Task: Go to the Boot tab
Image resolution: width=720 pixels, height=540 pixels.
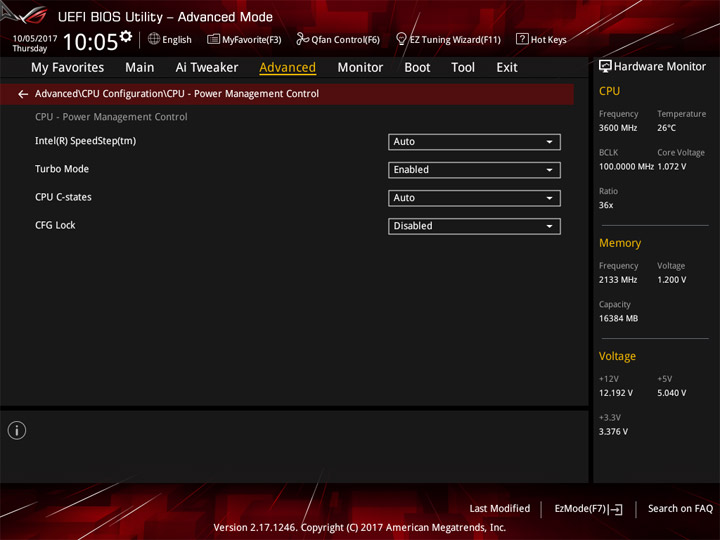Action: (417, 68)
